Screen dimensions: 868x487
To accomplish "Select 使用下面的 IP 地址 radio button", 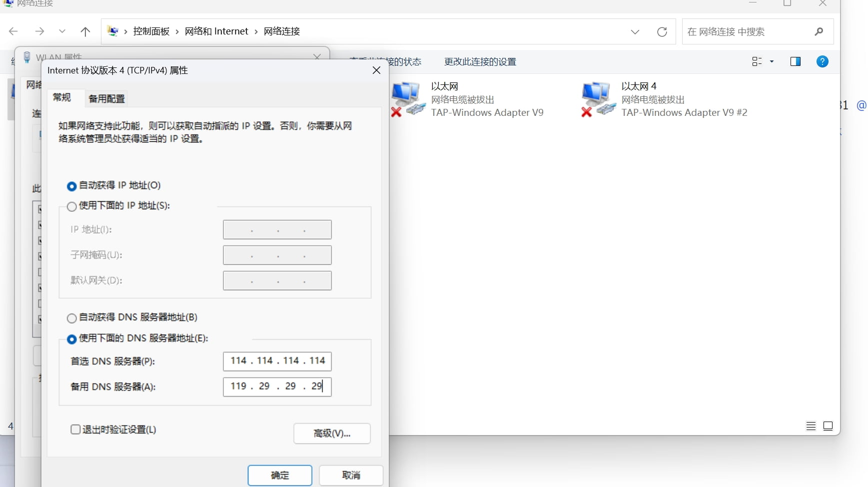I will pos(72,206).
